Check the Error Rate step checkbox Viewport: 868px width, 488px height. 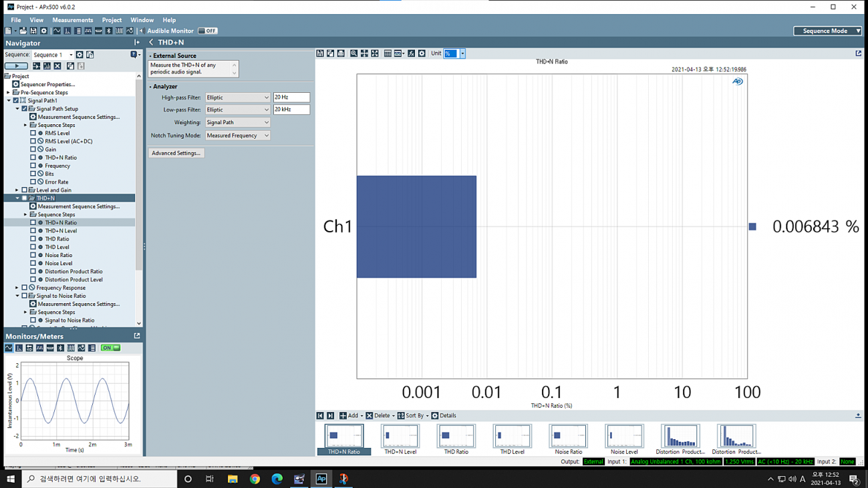pyautogui.click(x=33, y=182)
